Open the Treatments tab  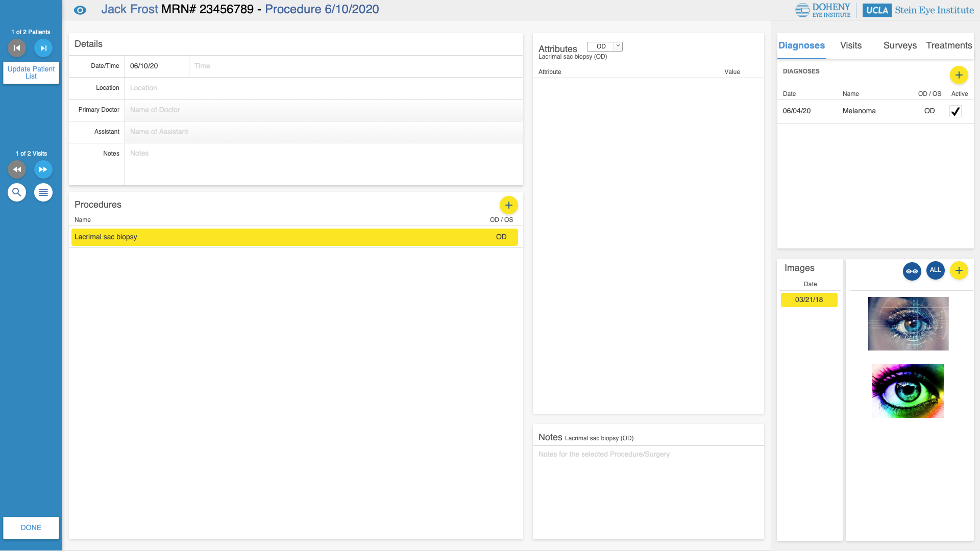tap(948, 45)
